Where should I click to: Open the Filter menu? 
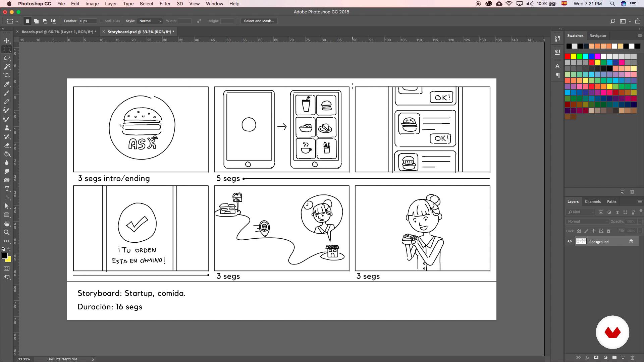[165, 4]
